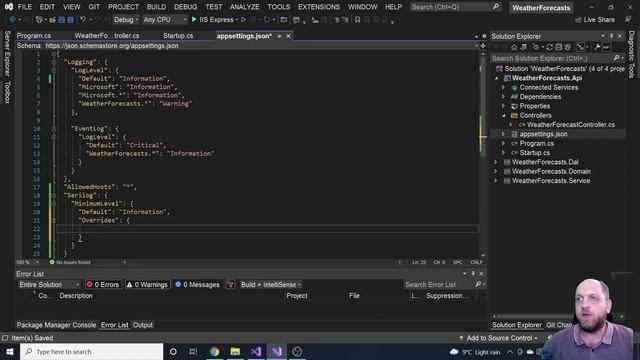The width and height of the screenshot is (640, 360).
Task: Open the Build + IntelliSense dropdown
Action: click(271, 284)
